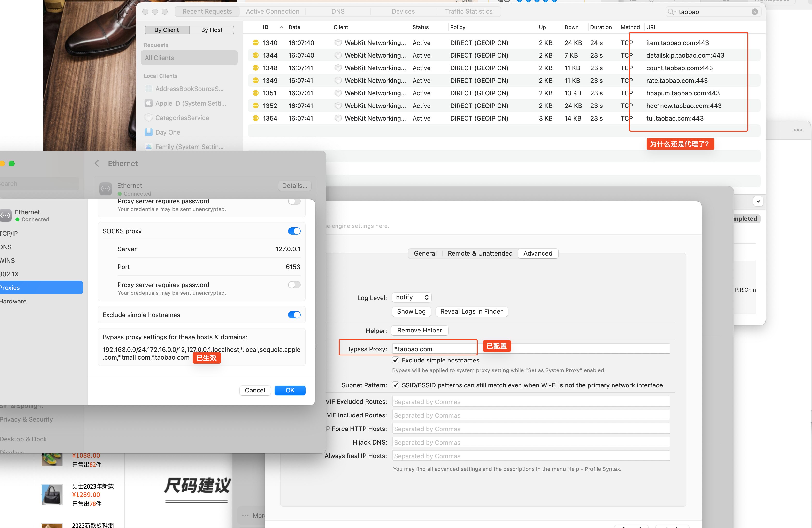Open the three-dot options at right edge

[x=798, y=130]
